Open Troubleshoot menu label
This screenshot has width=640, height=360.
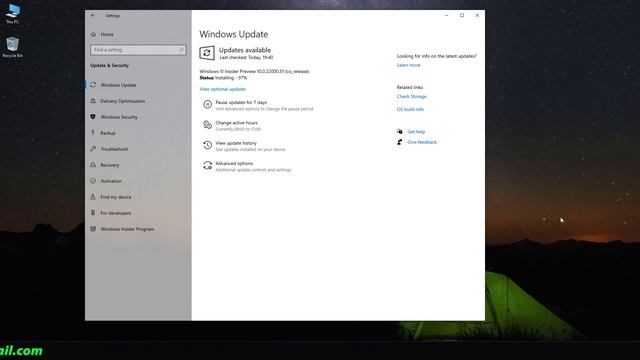coord(114,149)
